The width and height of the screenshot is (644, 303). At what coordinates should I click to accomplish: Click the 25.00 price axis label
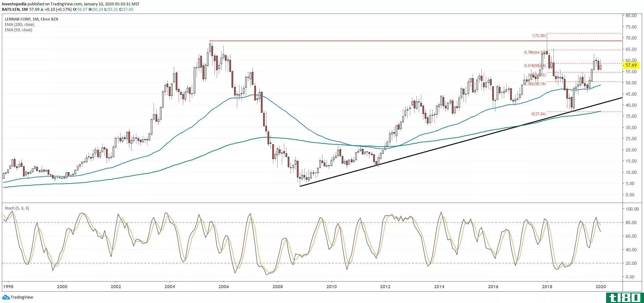click(x=631, y=139)
